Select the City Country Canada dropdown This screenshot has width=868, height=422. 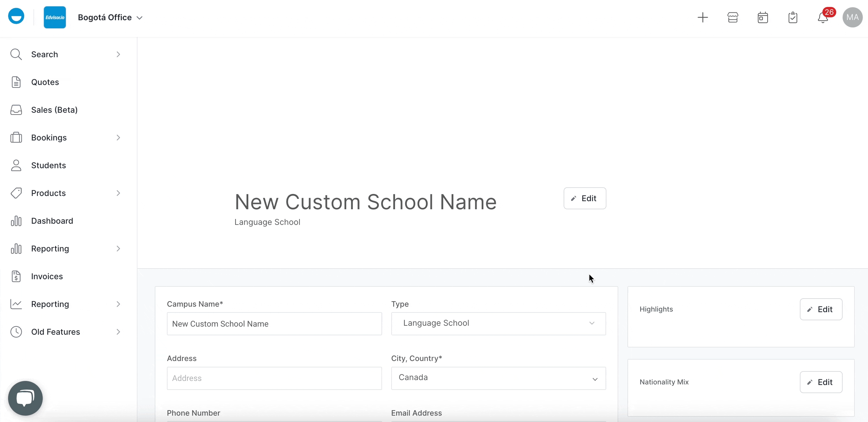pos(498,377)
